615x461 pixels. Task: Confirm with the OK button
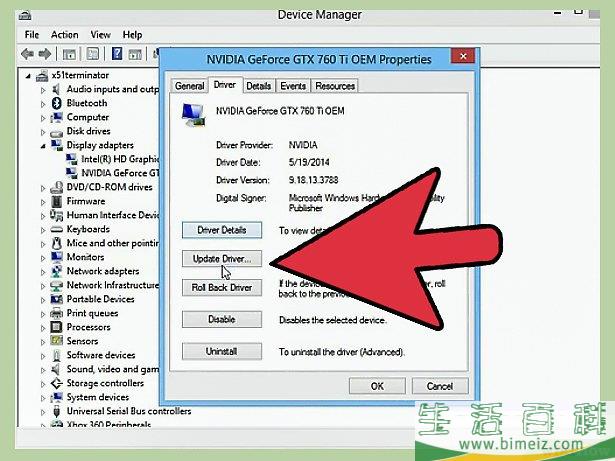click(x=377, y=386)
